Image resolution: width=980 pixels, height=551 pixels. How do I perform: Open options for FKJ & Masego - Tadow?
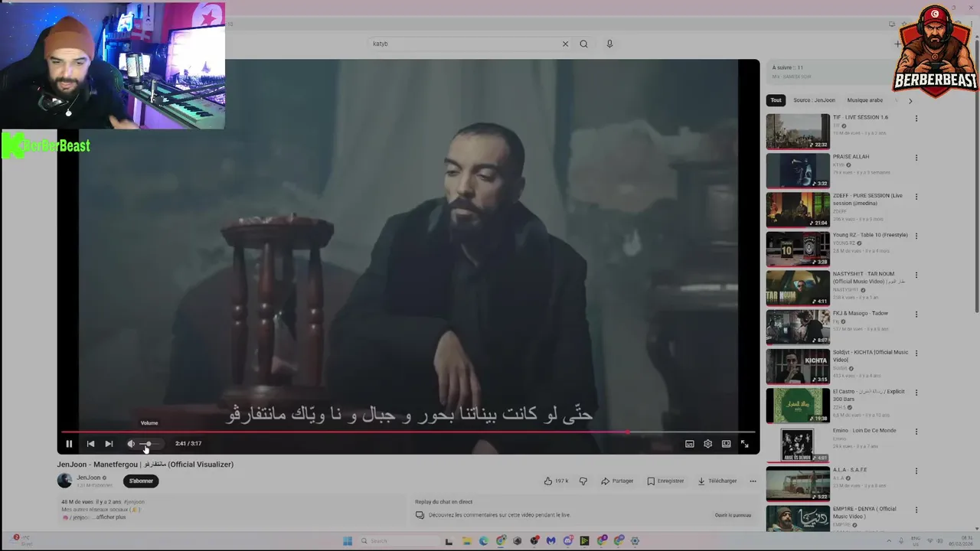(916, 314)
